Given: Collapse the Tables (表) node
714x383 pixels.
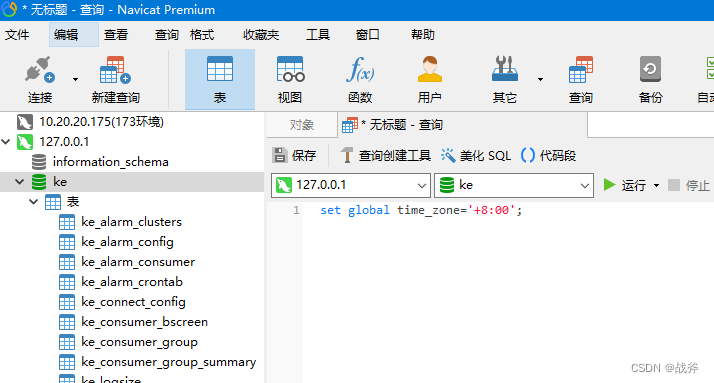Looking at the screenshot, I should (x=33, y=202).
